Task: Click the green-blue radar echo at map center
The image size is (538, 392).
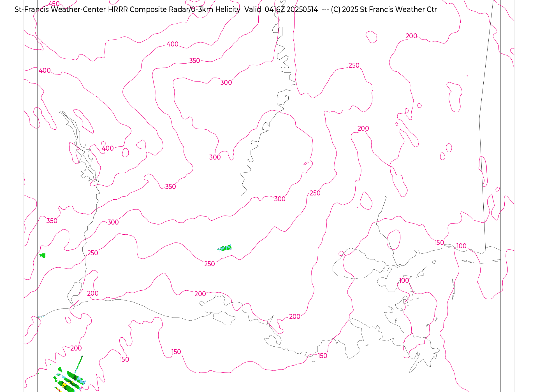Action: pyautogui.click(x=224, y=248)
